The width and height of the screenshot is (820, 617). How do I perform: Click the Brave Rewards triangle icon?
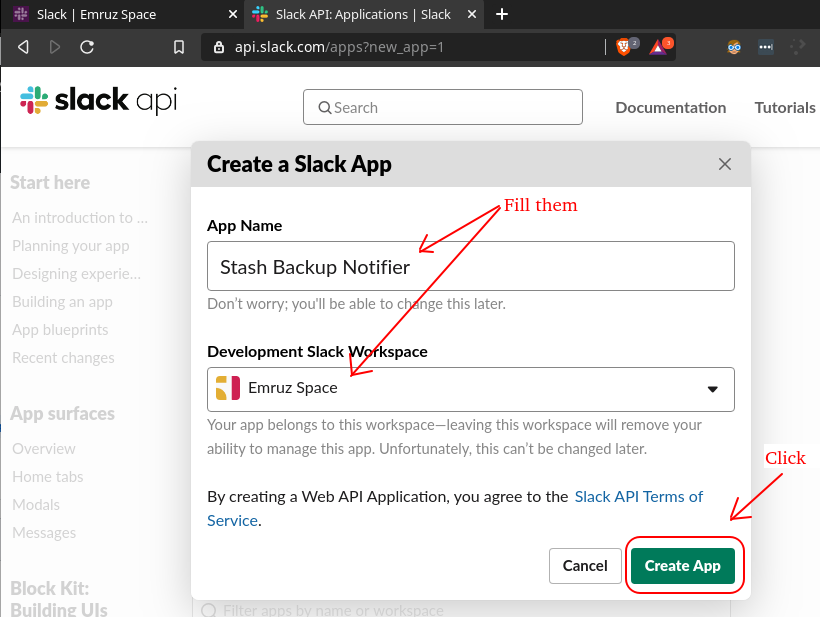click(658, 46)
